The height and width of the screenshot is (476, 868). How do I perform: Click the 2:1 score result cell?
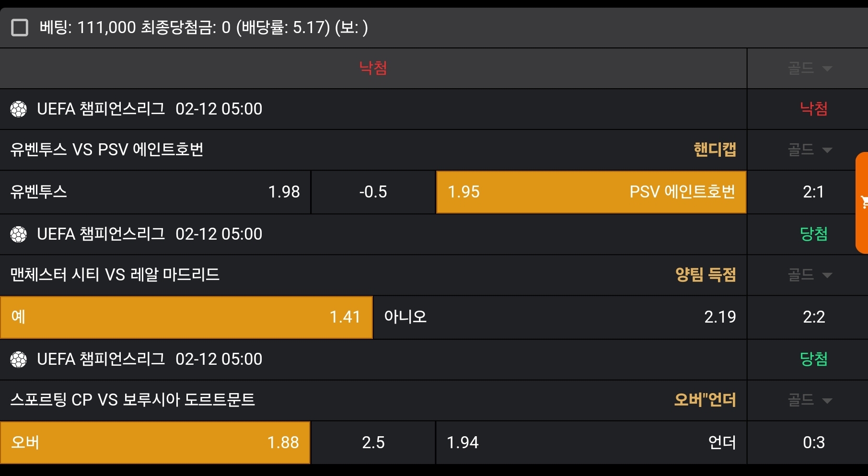pos(813,192)
